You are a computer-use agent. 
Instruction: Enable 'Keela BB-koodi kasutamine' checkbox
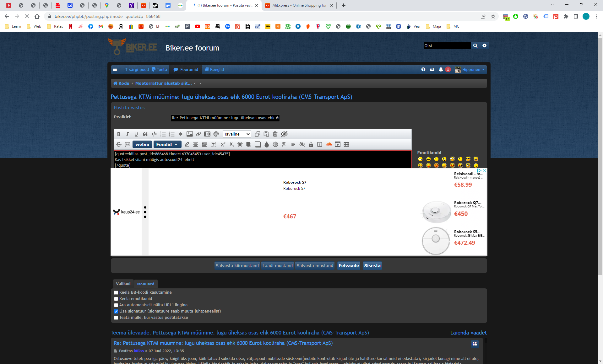pos(116,292)
